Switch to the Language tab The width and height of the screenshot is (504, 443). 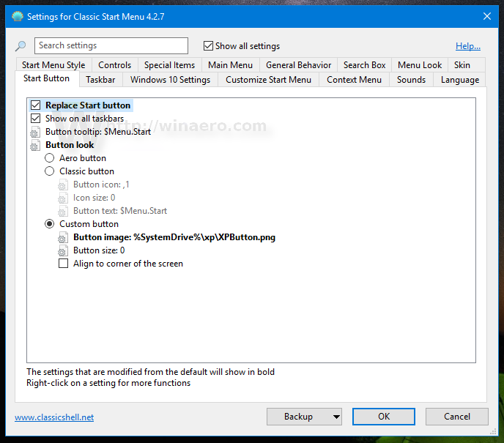(x=460, y=80)
